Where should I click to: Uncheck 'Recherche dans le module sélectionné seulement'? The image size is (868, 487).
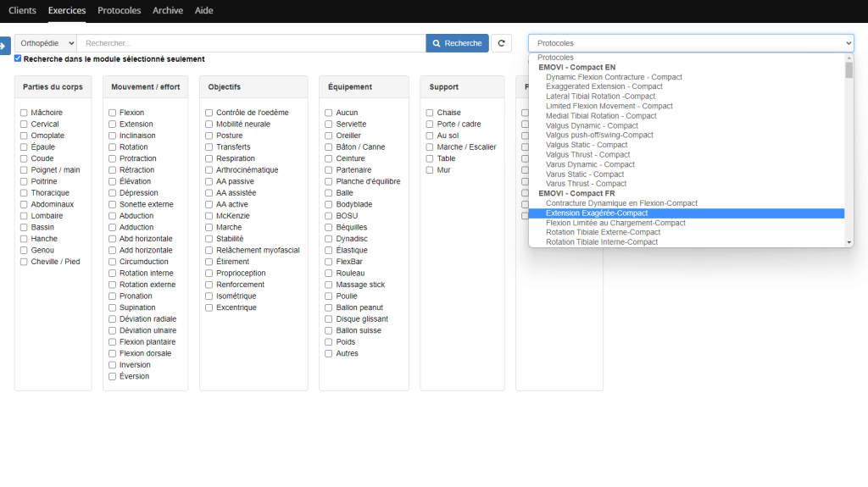click(x=18, y=58)
